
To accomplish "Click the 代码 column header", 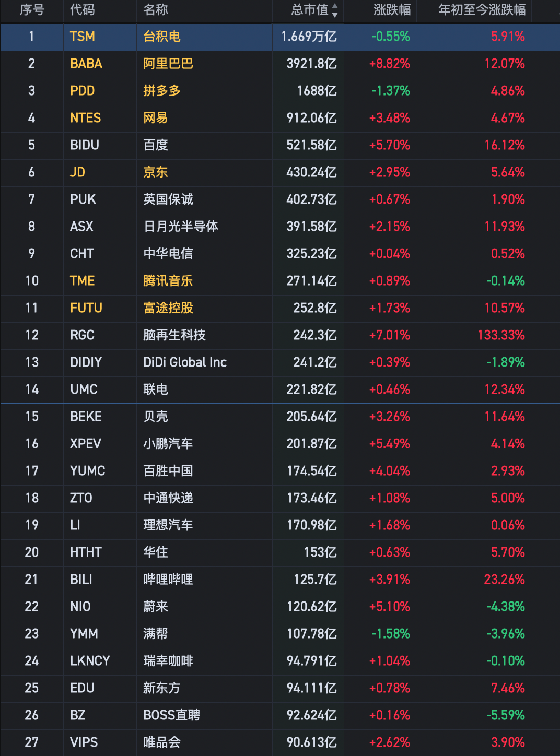I will pos(83,10).
